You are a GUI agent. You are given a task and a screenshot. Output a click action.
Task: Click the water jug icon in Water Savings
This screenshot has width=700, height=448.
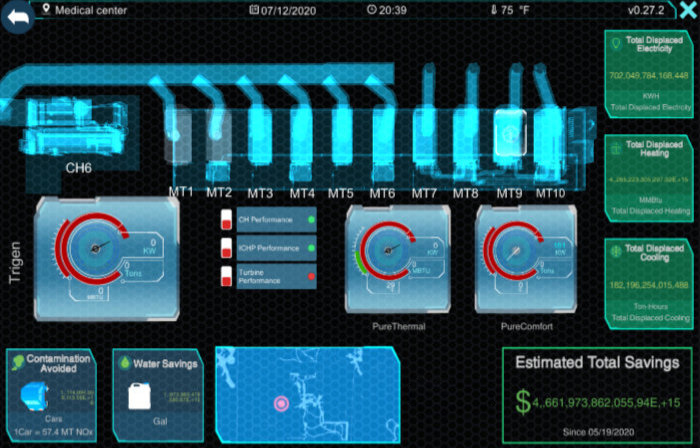point(138,397)
